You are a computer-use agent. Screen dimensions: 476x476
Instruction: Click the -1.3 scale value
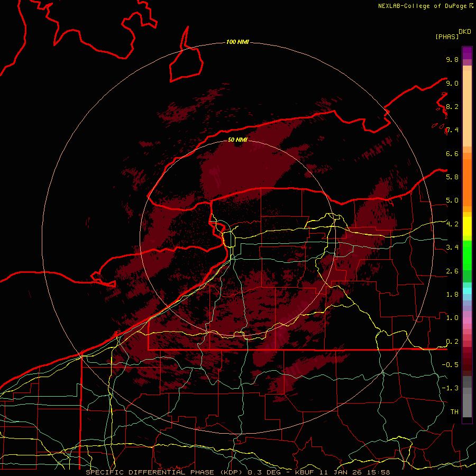click(x=450, y=388)
